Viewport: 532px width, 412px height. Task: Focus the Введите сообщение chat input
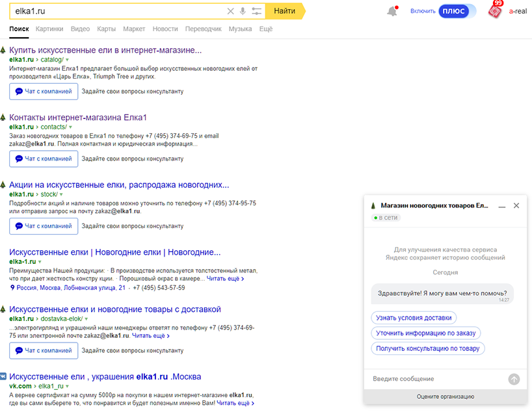click(438, 379)
